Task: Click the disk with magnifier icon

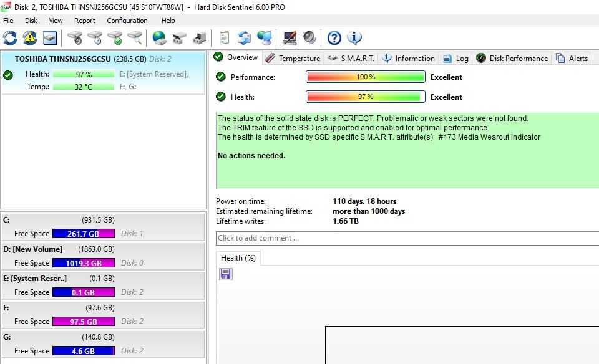Action: [135, 38]
